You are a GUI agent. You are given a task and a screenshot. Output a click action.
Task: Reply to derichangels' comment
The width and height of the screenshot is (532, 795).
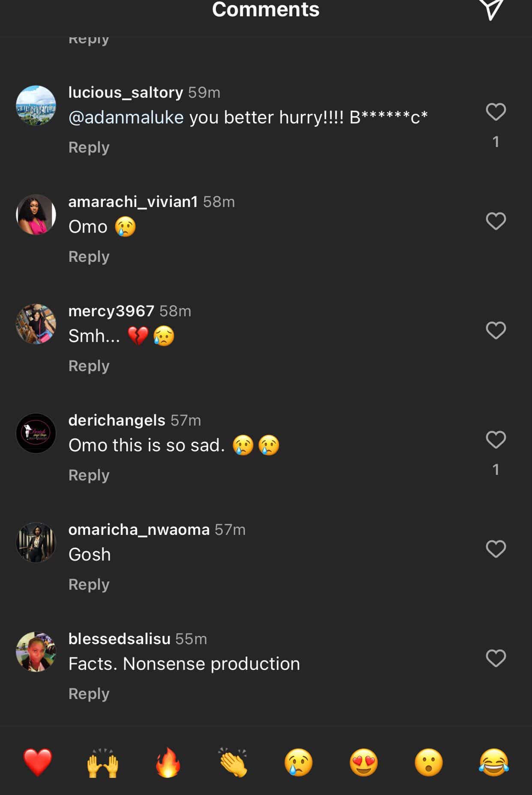tap(89, 475)
